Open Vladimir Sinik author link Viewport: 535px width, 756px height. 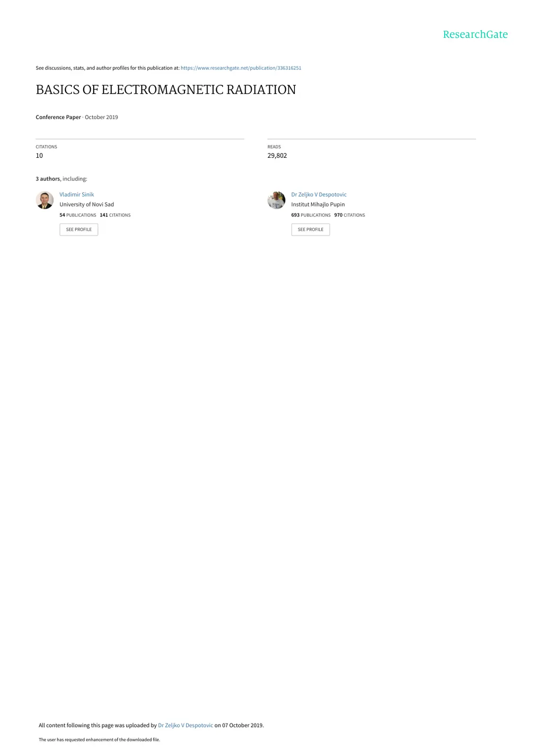pos(77,195)
